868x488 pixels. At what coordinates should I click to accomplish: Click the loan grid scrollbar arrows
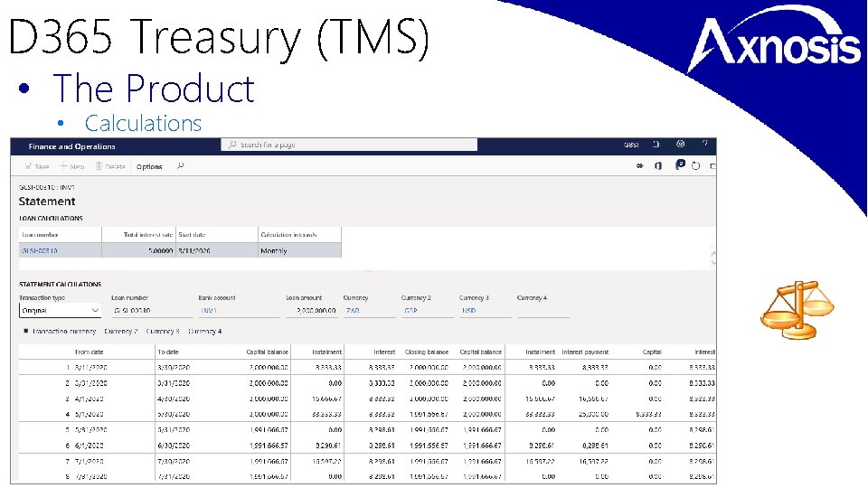click(713, 258)
